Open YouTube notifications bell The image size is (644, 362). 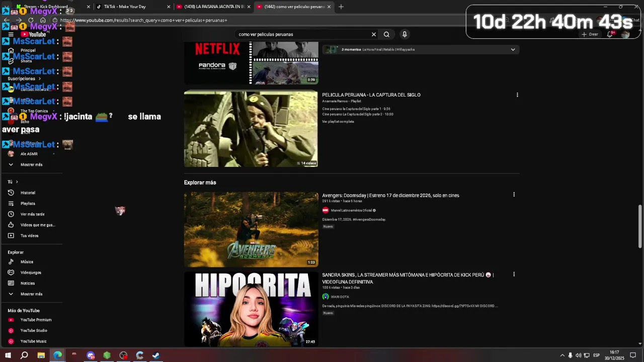610,34
